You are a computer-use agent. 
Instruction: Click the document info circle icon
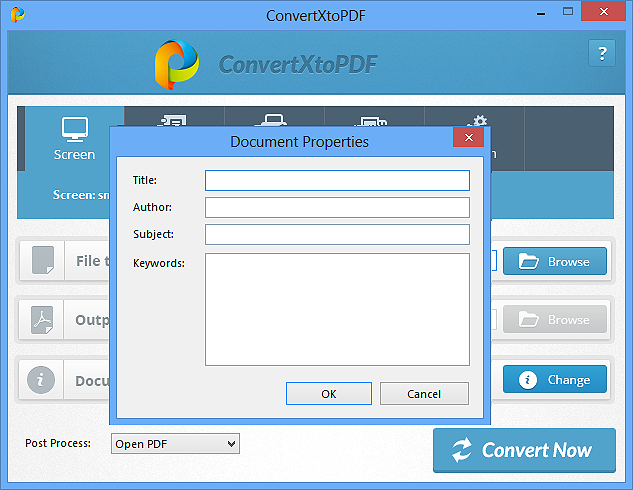(x=41, y=380)
